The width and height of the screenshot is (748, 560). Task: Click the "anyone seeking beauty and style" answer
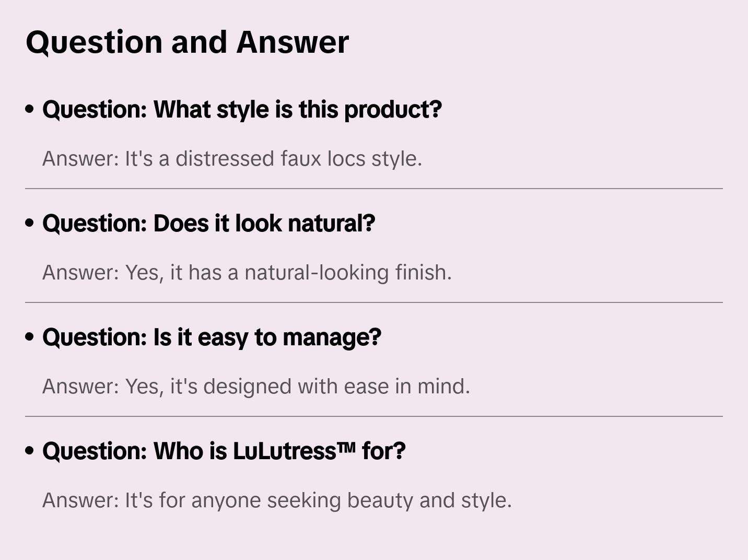[277, 500]
